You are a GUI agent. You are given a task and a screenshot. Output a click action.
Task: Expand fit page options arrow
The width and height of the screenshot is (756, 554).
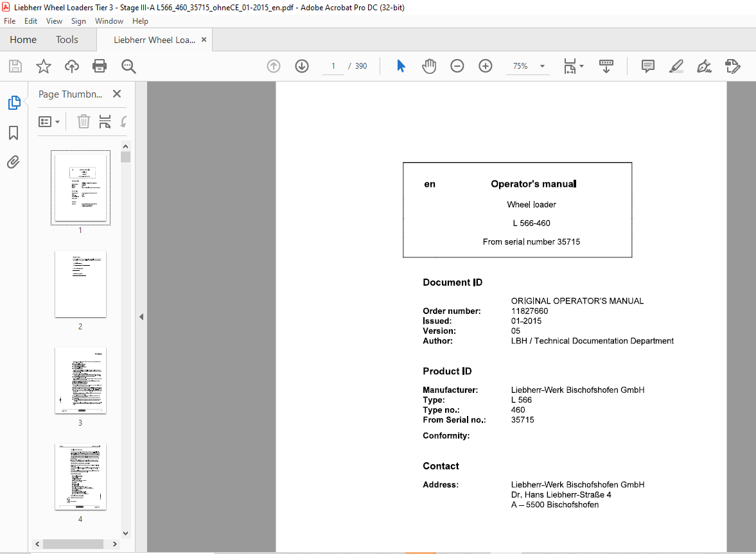[581, 66]
